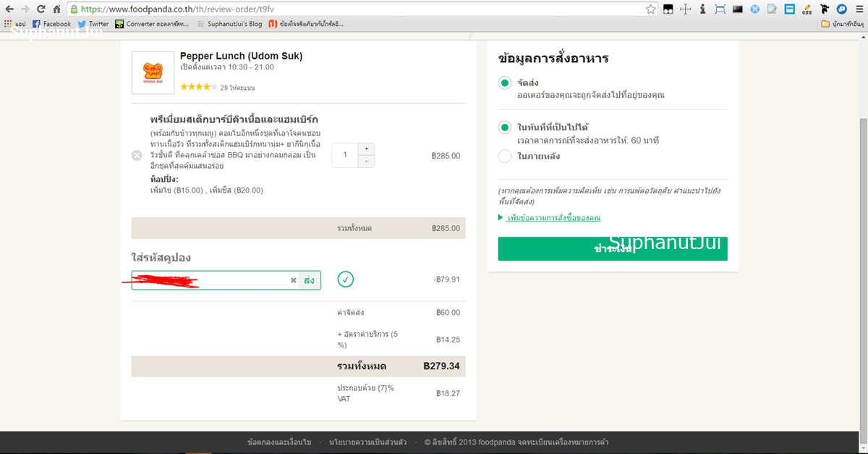Open the orange-icon Thai bookmark
The height and width of the screenshot is (454, 868).
[x=306, y=24]
